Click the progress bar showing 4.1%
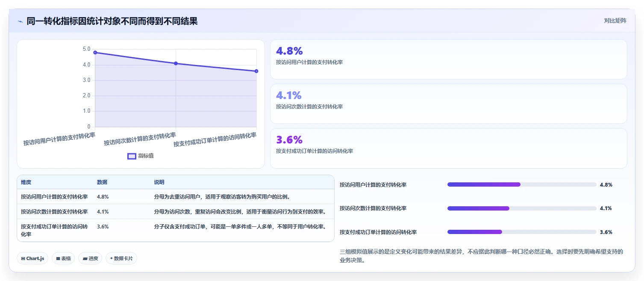The height and width of the screenshot is (281, 644). point(522,208)
